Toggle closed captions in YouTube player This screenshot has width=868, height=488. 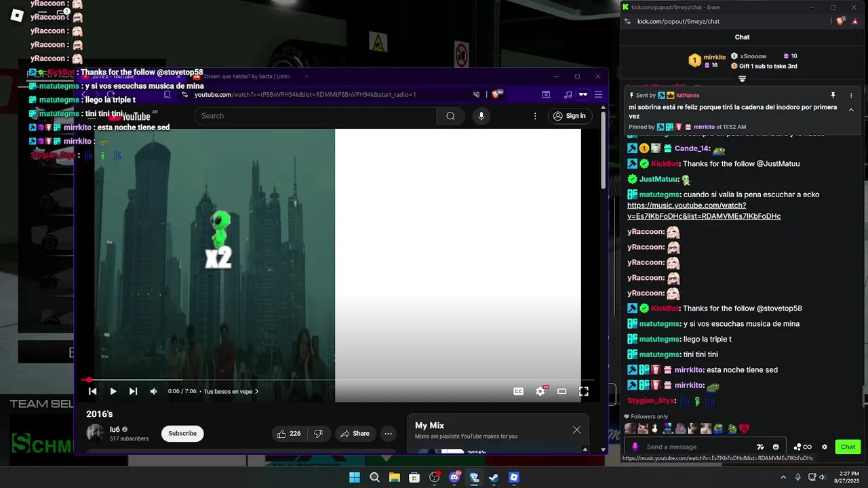click(519, 391)
